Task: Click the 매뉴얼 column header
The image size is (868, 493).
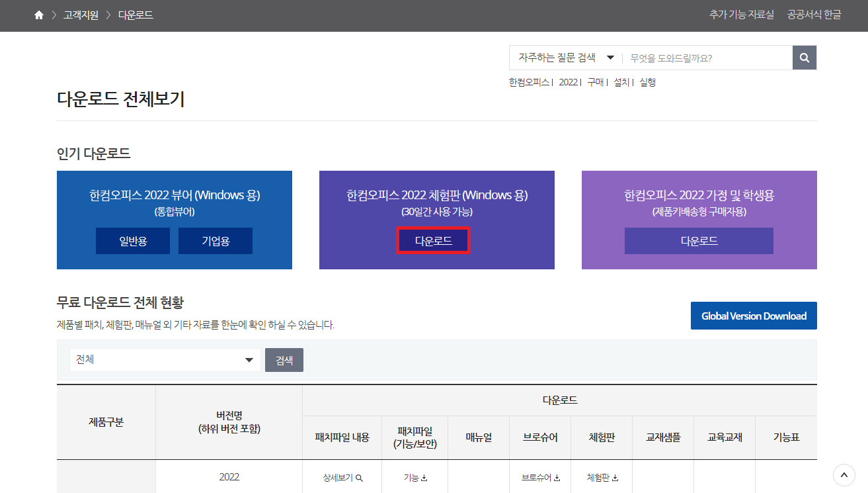Action: [x=479, y=437]
